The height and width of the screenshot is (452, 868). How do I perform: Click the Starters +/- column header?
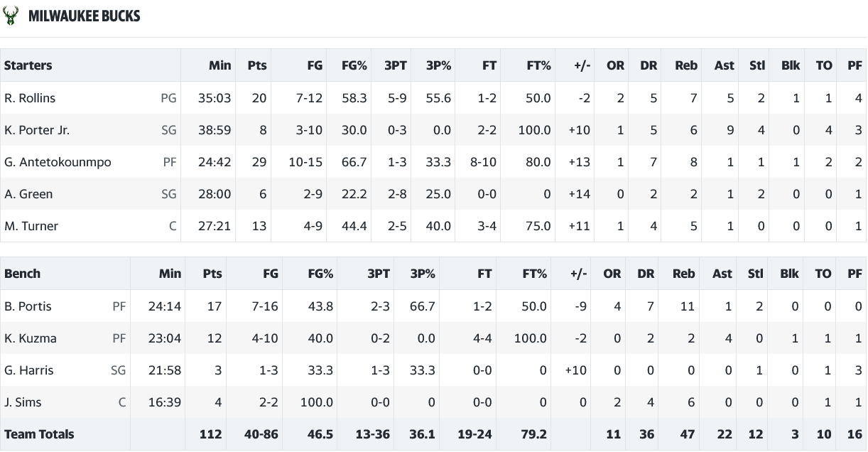click(582, 65)
